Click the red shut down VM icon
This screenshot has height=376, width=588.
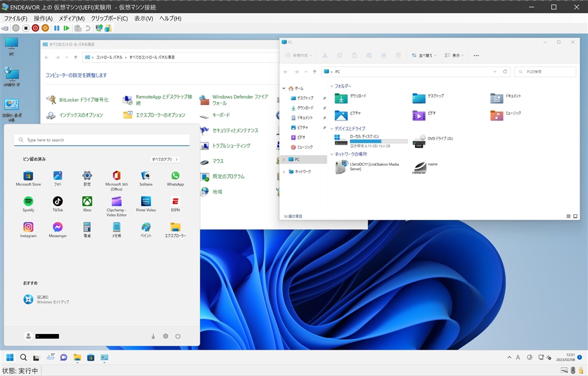[36, 28]
